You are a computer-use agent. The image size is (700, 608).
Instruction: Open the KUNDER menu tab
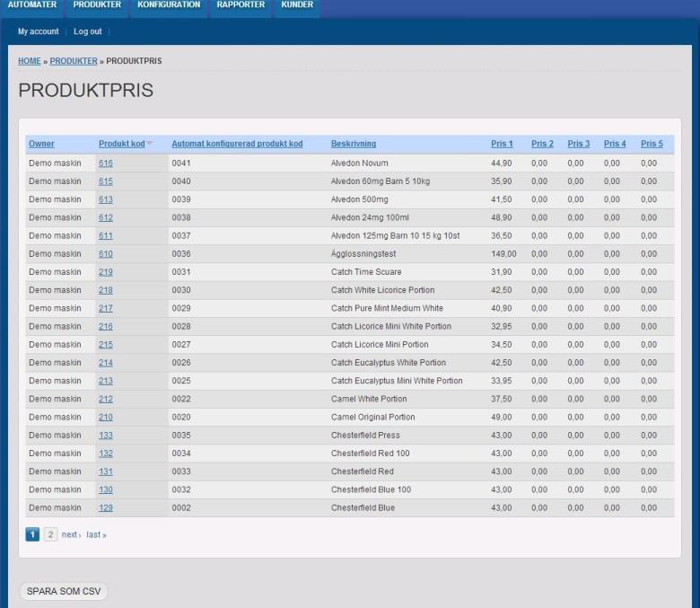click(x=297, y=4)
